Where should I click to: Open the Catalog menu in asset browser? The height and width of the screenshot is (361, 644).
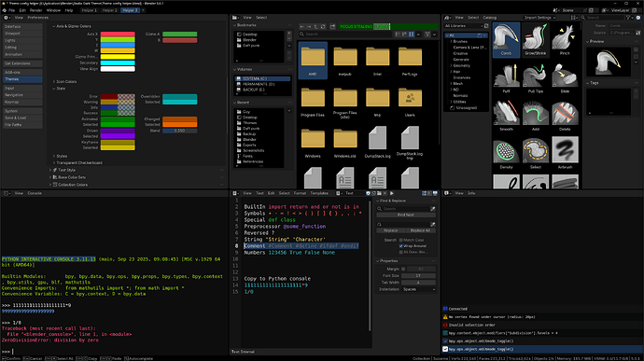(490, 18)
